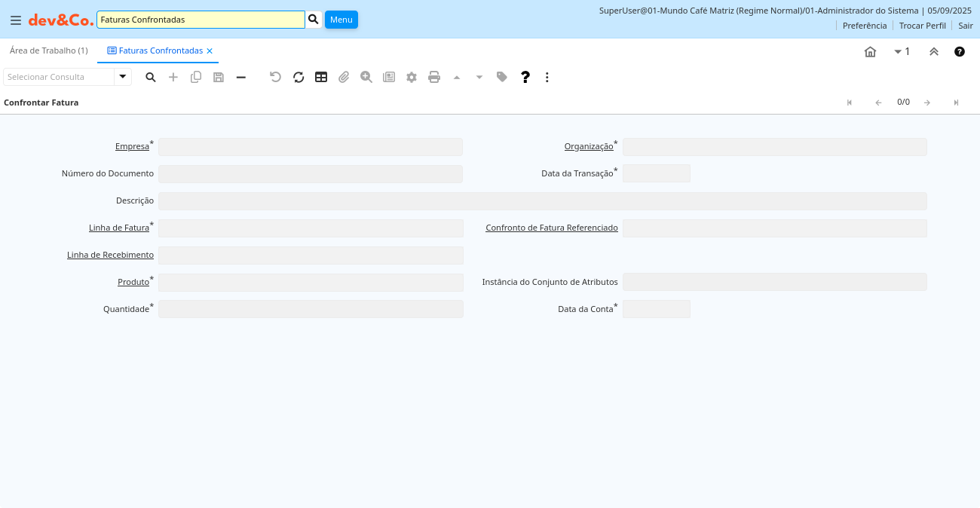Click the Undo changes icon
Image resolution: width=980 pixels, height=508 pixels.
(x=276, y=77)
